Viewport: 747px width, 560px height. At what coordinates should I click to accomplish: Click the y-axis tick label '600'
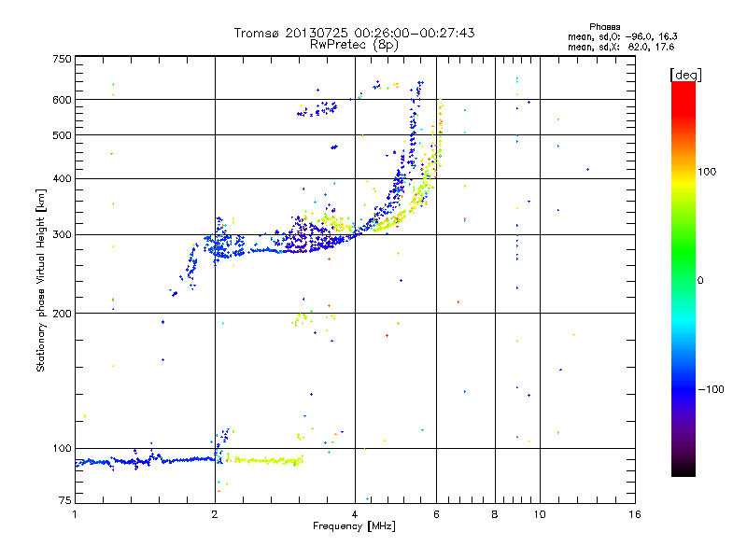62,100
